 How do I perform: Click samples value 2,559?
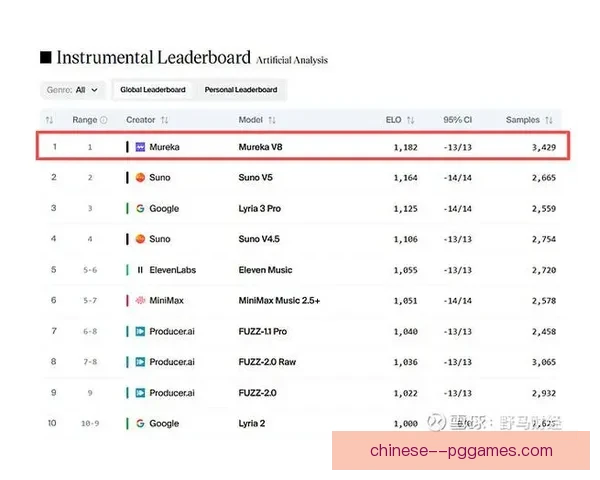[x=544, y=209]
